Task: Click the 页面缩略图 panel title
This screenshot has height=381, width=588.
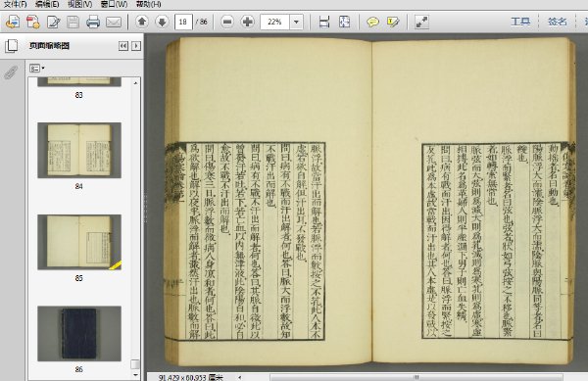Action: (49, 46)
